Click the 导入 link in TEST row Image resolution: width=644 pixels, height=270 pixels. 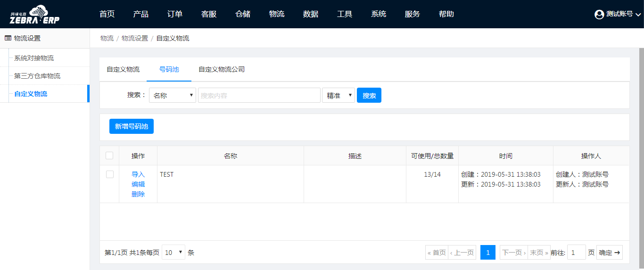[138, 174]
